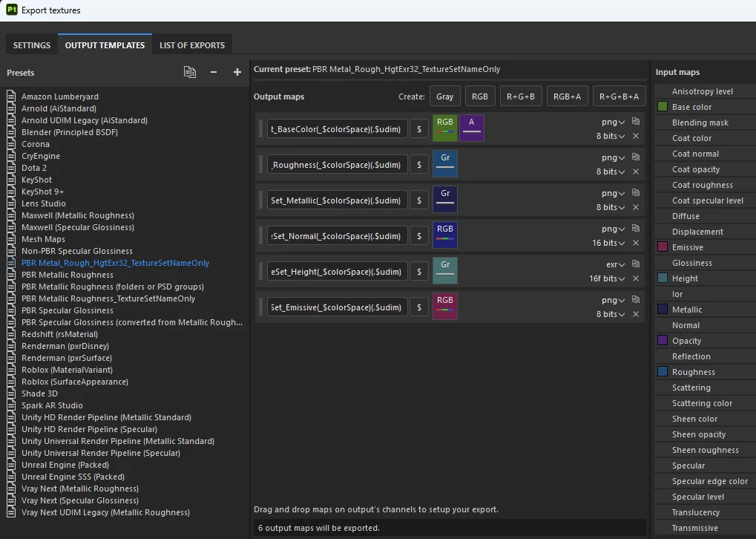Click the green RGB channel of BaseColor map

point(445,128)
